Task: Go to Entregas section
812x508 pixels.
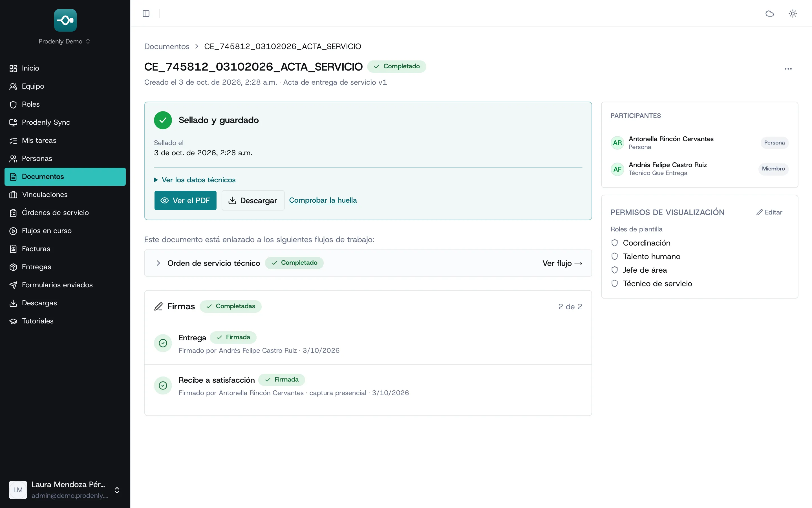Action: [65, 267]
